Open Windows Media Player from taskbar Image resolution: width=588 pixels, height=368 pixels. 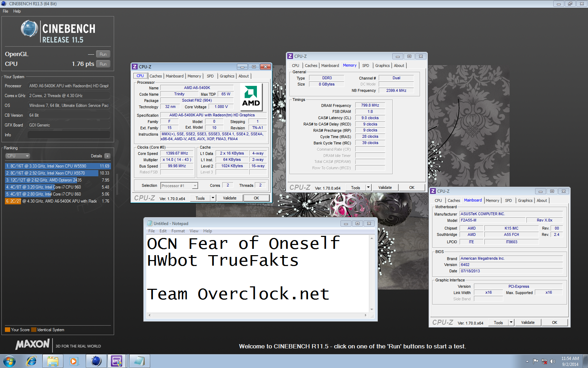click(74, 361)
